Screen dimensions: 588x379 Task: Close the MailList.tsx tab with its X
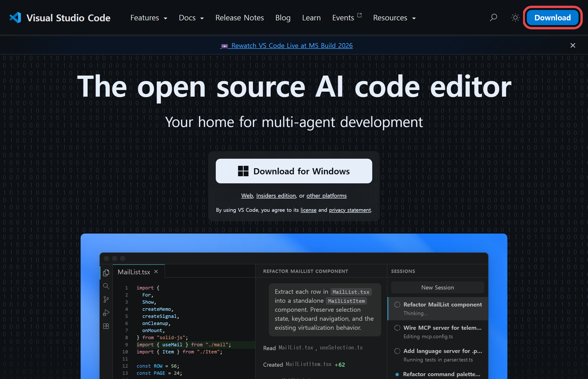click(156, 272)
